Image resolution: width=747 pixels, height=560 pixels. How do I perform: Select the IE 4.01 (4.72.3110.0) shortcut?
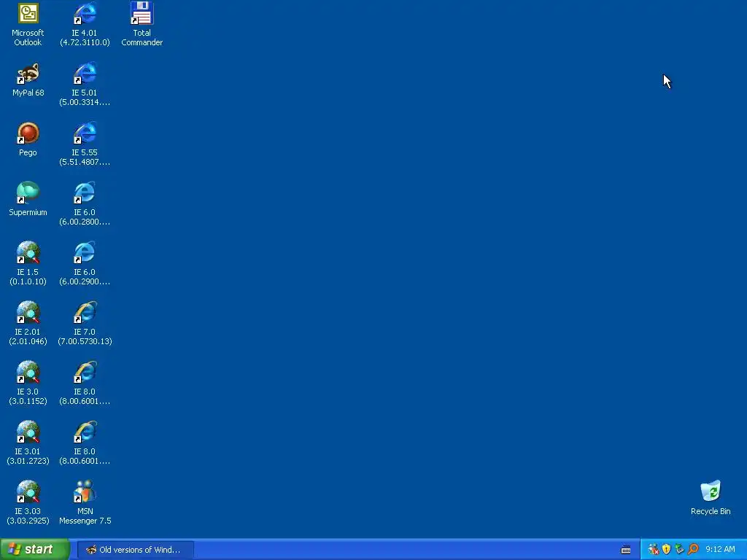click(85, 13)
